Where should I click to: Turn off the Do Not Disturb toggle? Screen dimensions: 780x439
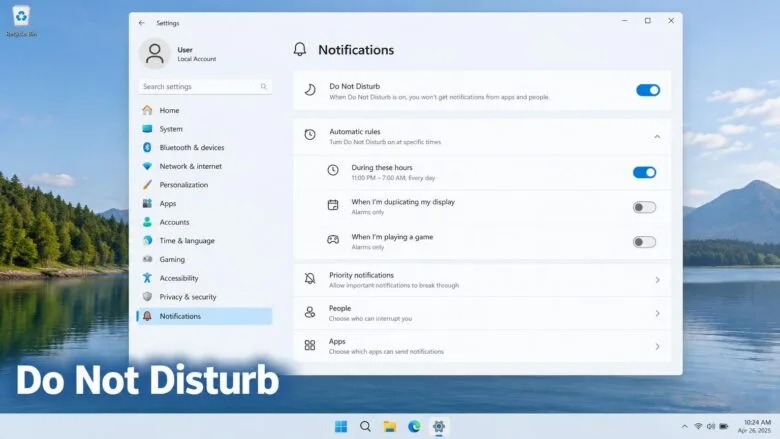648,90
